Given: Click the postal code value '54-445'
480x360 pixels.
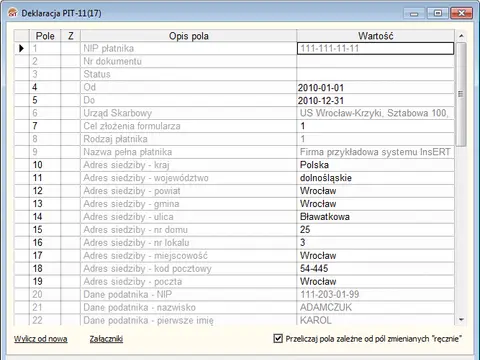Looking at the screenshot, I should 375,269.
